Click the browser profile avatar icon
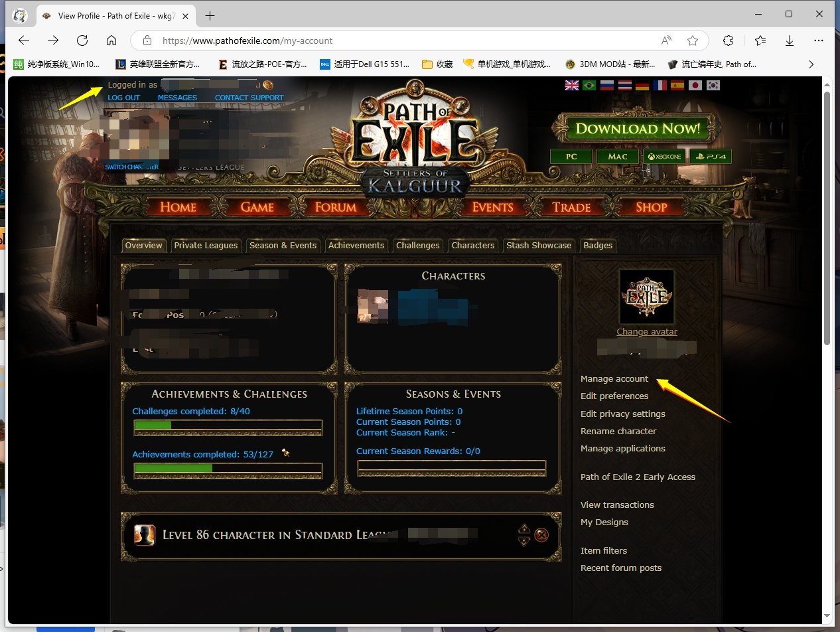Screen dimensions: 840x632 [21, 15]
